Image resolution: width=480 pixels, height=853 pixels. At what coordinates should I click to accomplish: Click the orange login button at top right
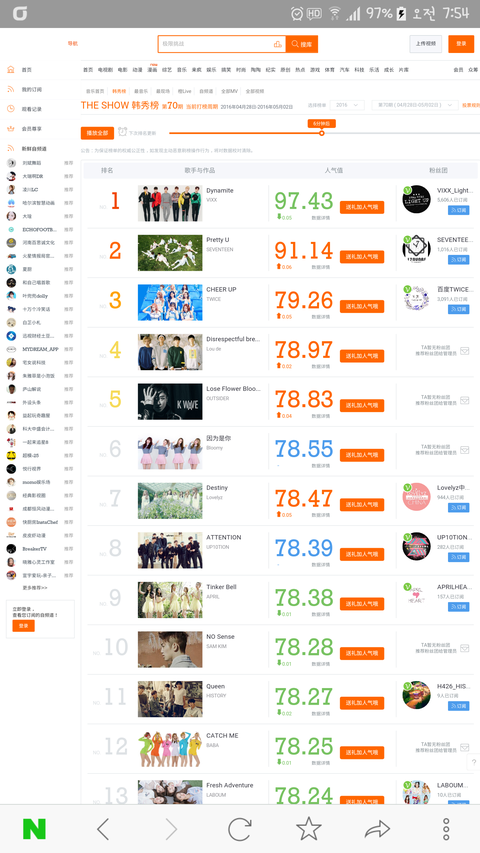[x=461, y=44]
